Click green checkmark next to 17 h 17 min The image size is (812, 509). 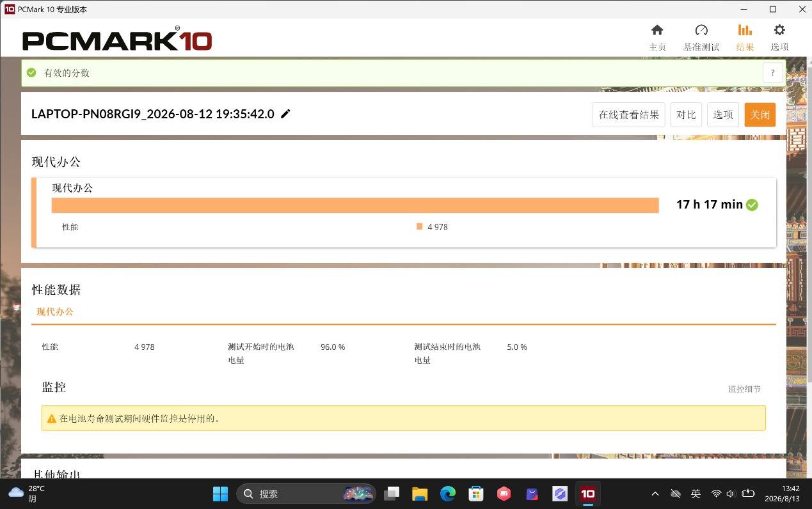pos(752,205)
